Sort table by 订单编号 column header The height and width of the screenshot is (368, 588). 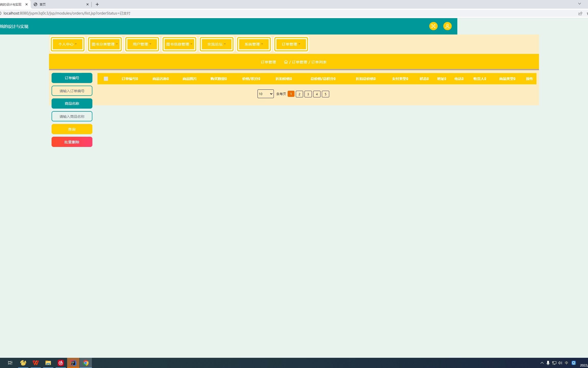coord(130,79)
